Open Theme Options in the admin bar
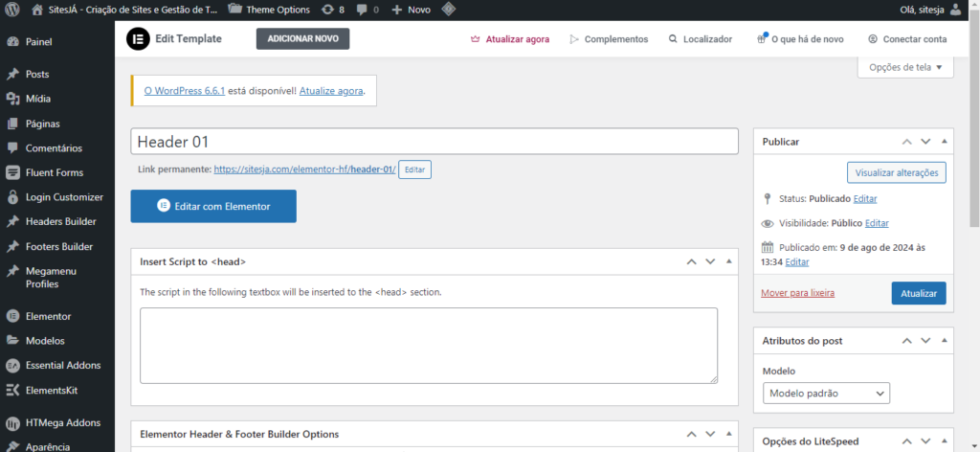This screenshot has width=980, height=452. coord(270,10)
